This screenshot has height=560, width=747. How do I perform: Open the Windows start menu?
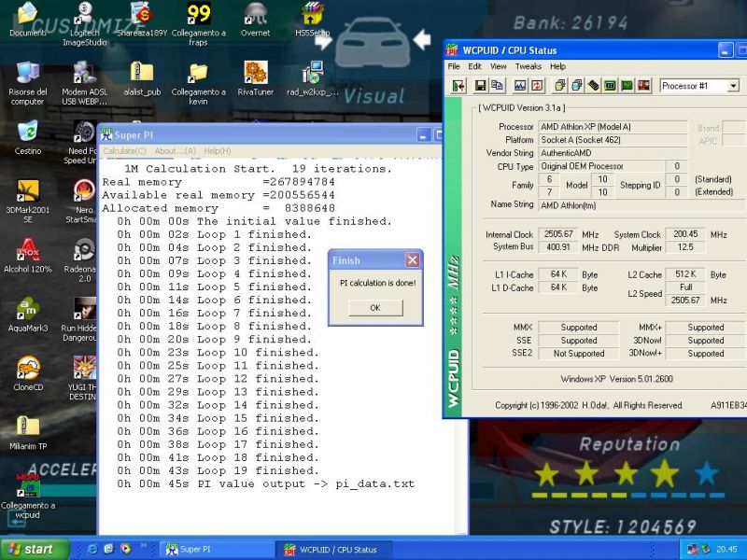(x=34, y=549)
